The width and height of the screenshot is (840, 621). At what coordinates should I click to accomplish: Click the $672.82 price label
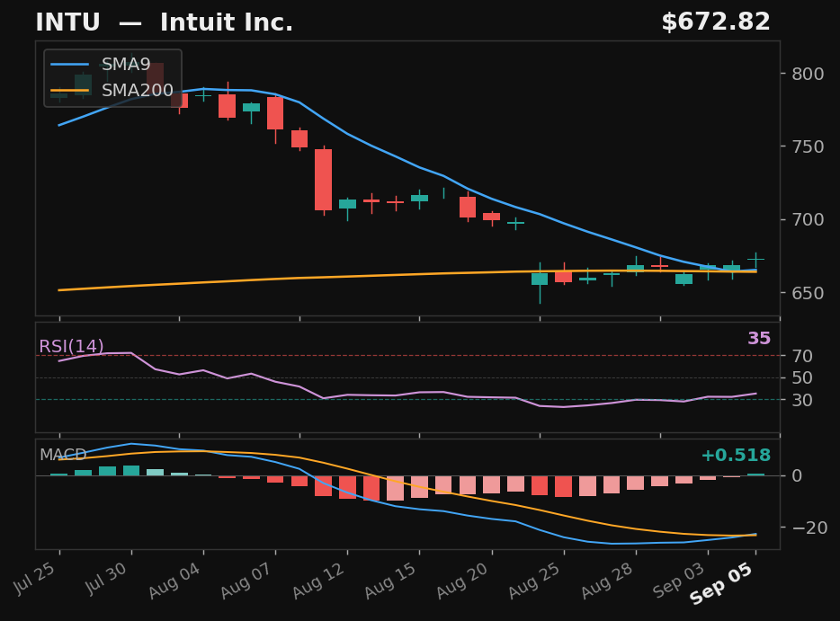pyautogui.click(x=716, y=22)
